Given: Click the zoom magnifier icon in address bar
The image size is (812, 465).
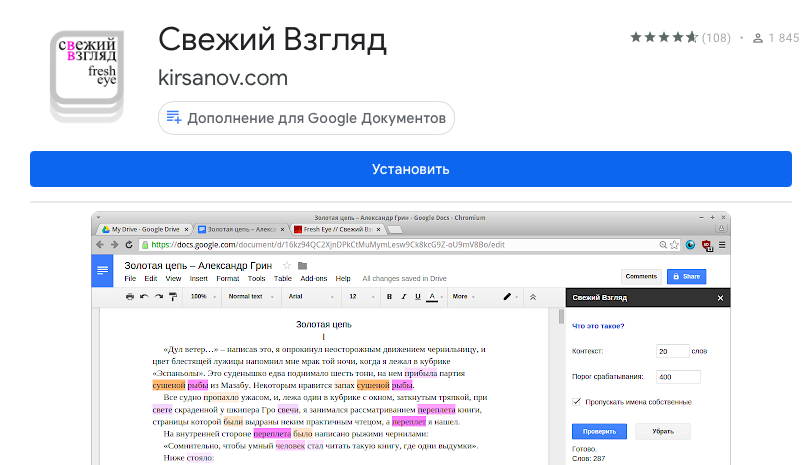Looking at the screenshot, I should [x=663, y=245].
